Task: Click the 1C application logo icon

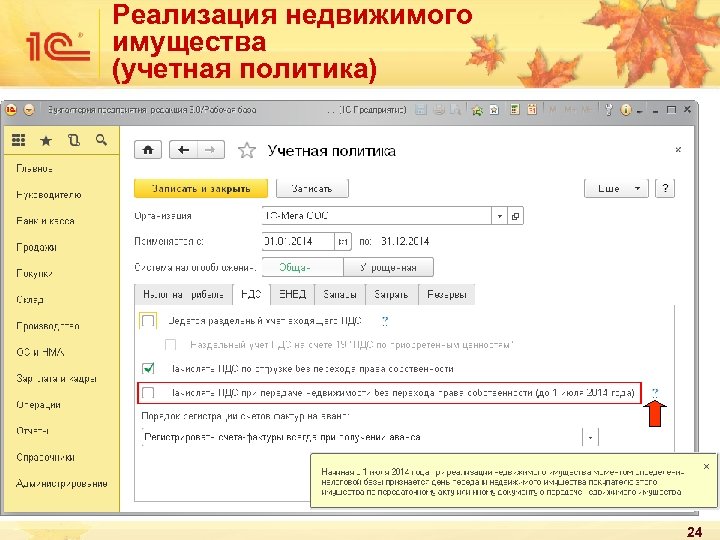Action: click(11, 110)
